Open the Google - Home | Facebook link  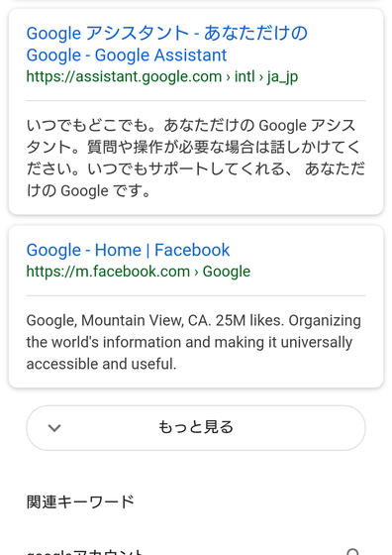coord(128,250)
